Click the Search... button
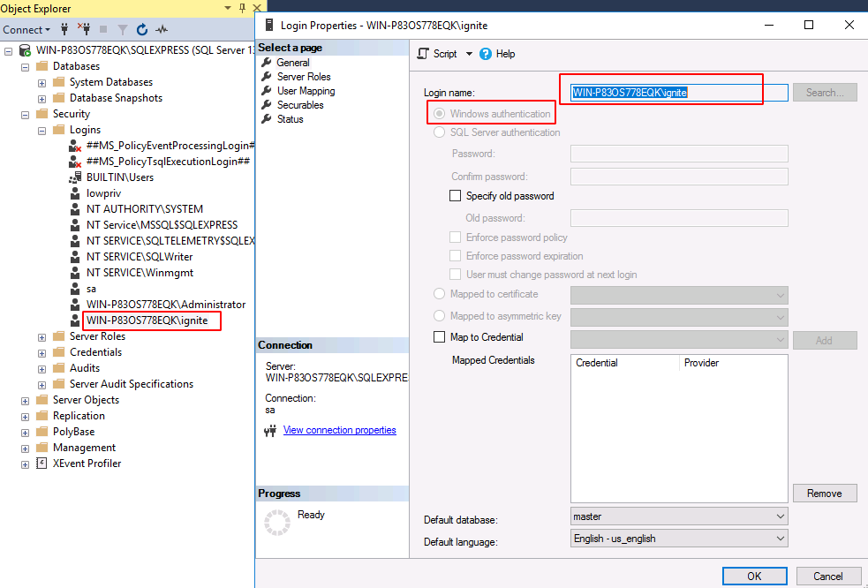 [825, 93]
